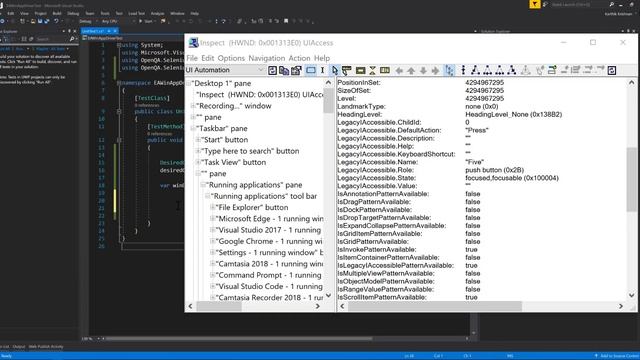640x360 pixels.
Task: Expand the "Start" button tree node
Action: coord(198,140)
